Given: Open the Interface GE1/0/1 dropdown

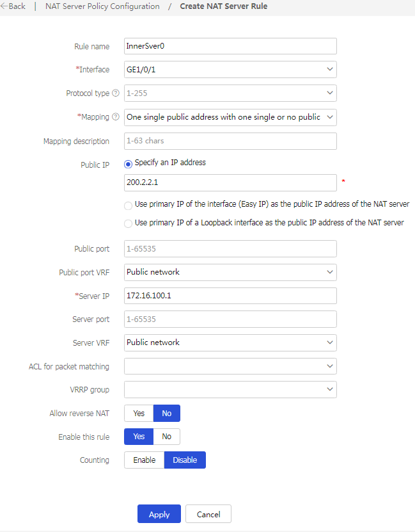Looking at the screenshot, I should (x=230, y=70).
